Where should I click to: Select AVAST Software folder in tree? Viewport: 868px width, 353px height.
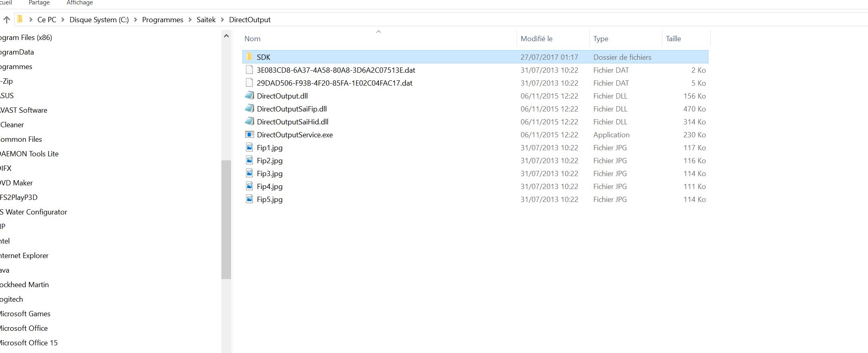pos(23,110)
